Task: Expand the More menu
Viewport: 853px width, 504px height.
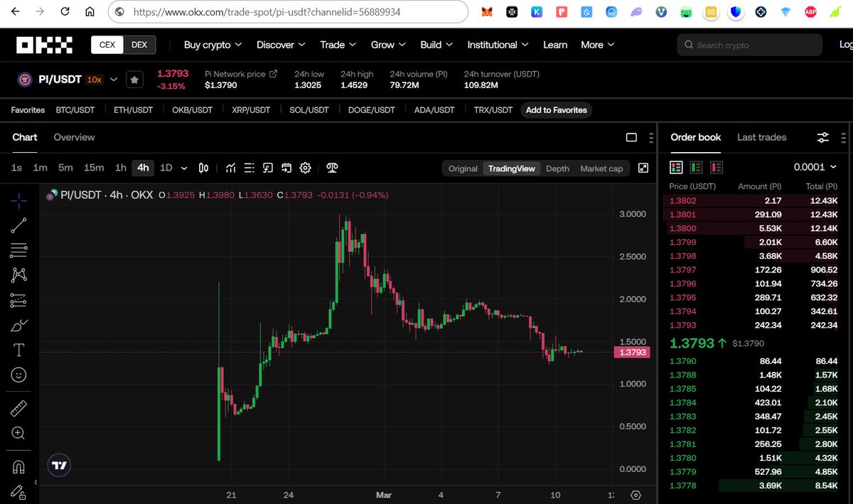Action: point(597,45)
